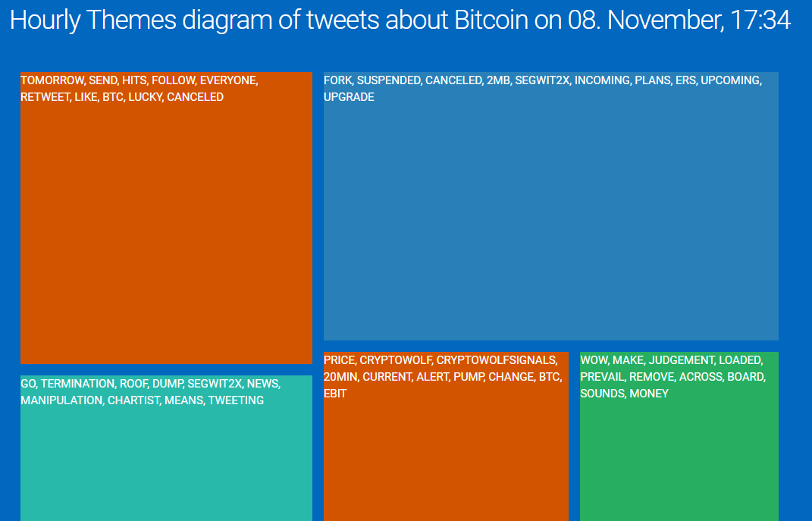Image resolution: width=812 pixels, height=521 pixels.
Task: Select the teal GO, TERMINATION theme block
Action: click(166, 448)
